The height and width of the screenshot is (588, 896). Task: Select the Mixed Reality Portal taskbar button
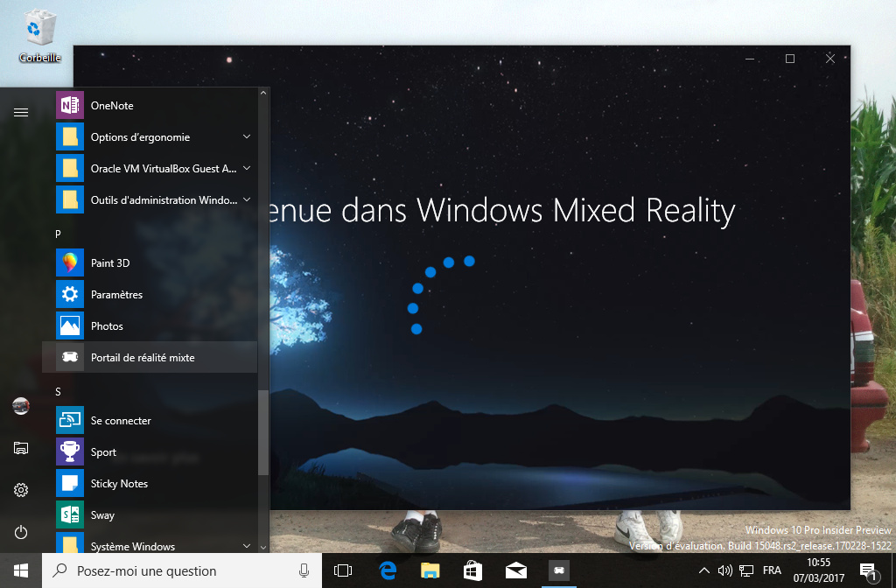click(x=559, y=570)
